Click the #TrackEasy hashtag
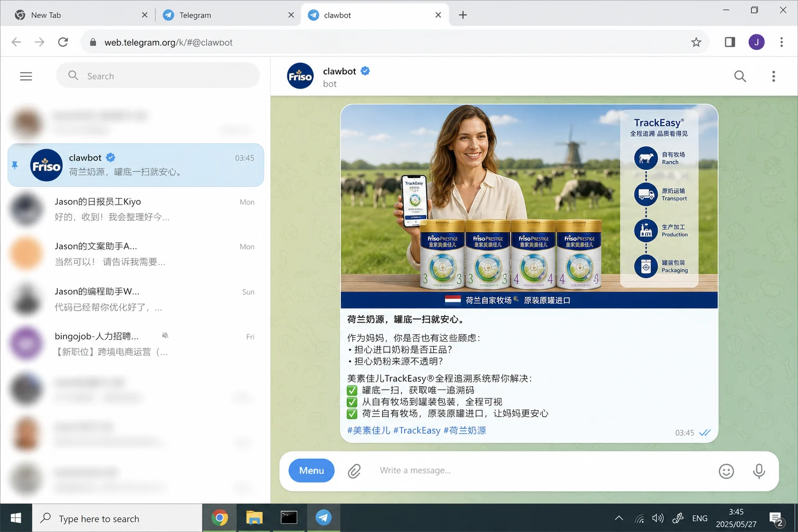The height and width of the screenshot is (532, 798). click(x=417, y=430)
